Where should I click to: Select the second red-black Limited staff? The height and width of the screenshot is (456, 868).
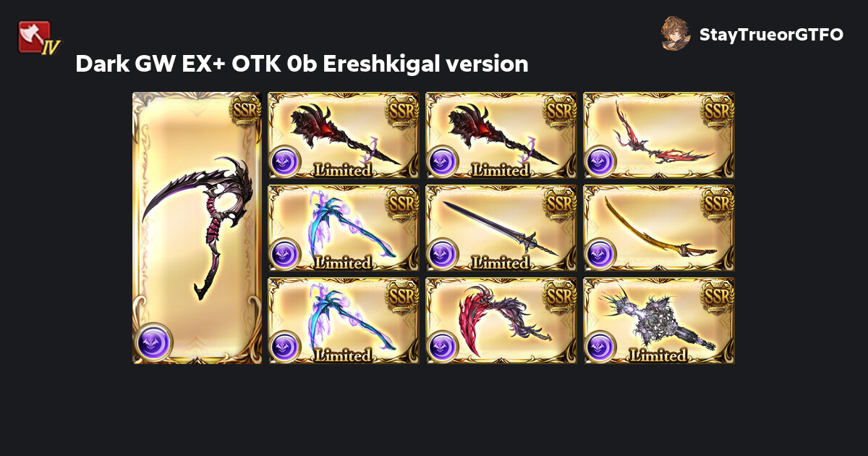[501, 135]
